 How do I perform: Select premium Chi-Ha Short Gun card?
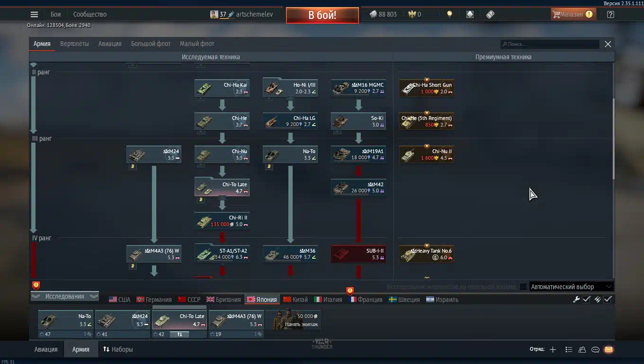(427, 88)
